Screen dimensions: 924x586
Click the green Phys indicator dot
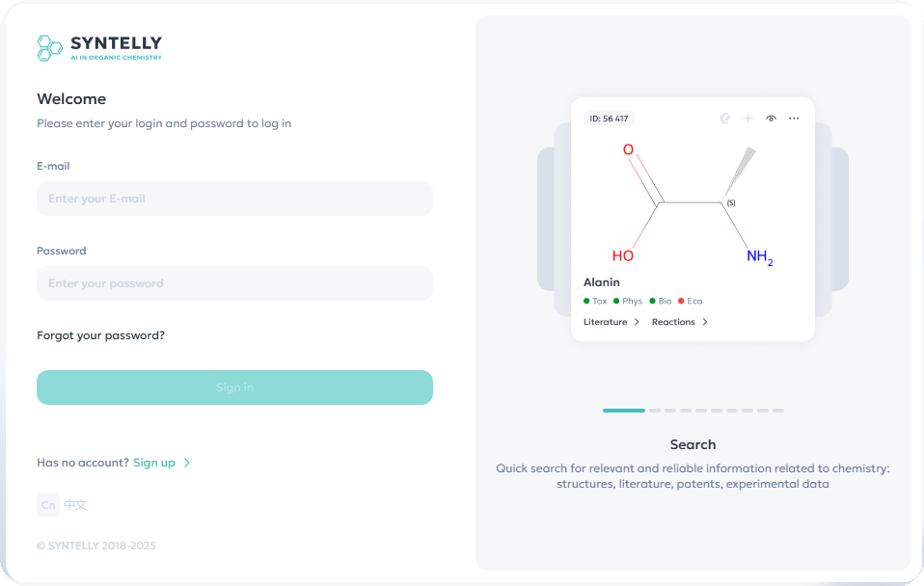tap(616, 301)
